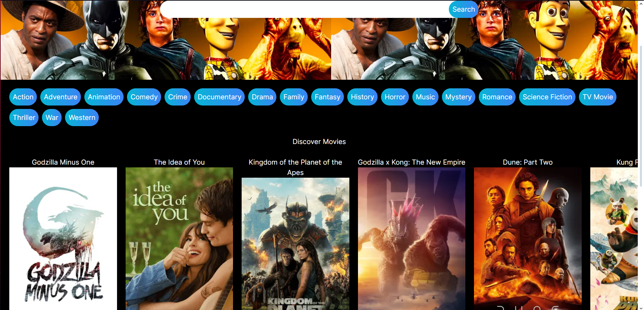Open the Dune: Part Two poster
Viewport: 644px width, 310px height.
click(528, 239)
